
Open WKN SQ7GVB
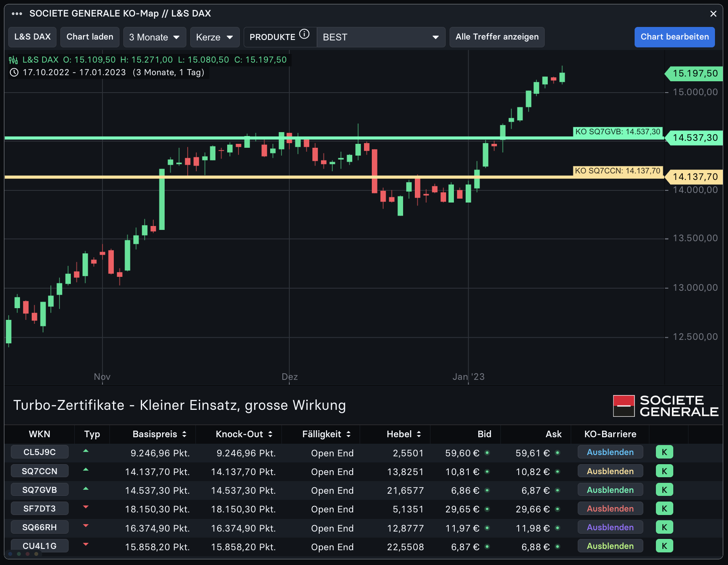40,489
